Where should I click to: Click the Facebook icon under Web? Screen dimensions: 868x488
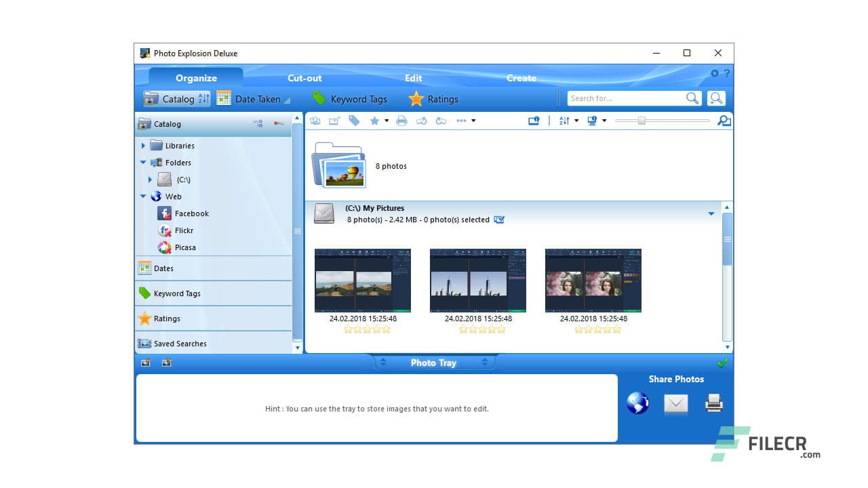click(164, 213)
